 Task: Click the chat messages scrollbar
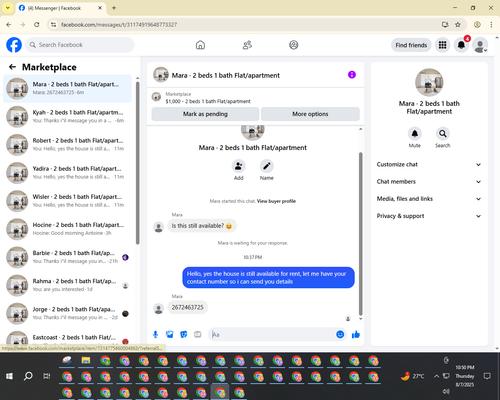click(360, 233)
